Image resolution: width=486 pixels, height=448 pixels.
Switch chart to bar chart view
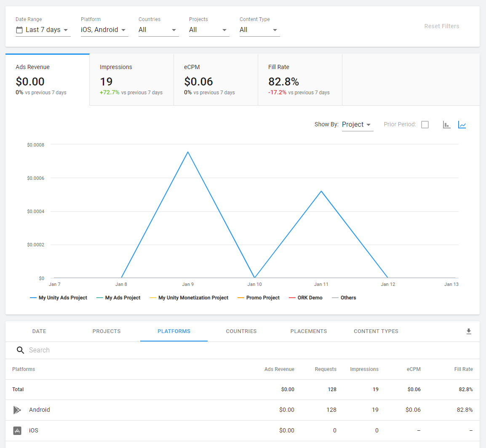point(446,124)
